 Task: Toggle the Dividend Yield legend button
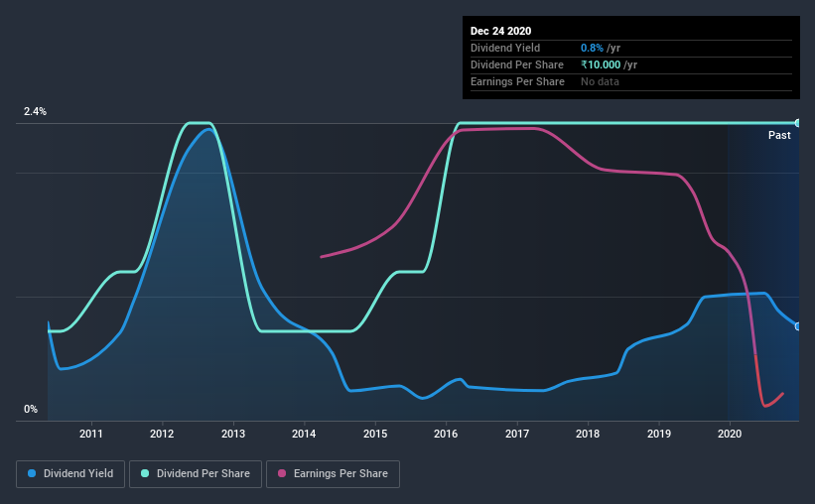(70, 474)
